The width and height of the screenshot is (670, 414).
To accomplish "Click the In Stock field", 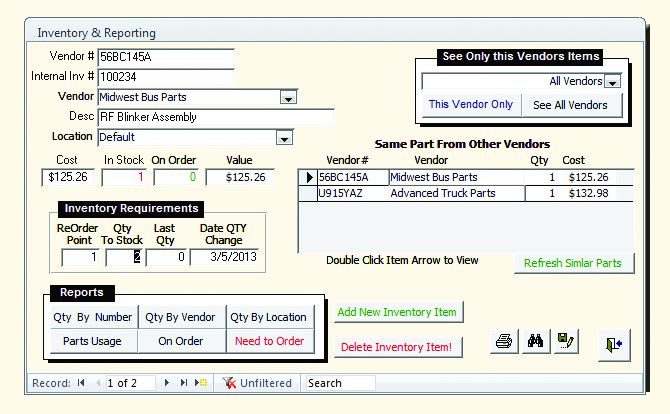I will 124,177.
